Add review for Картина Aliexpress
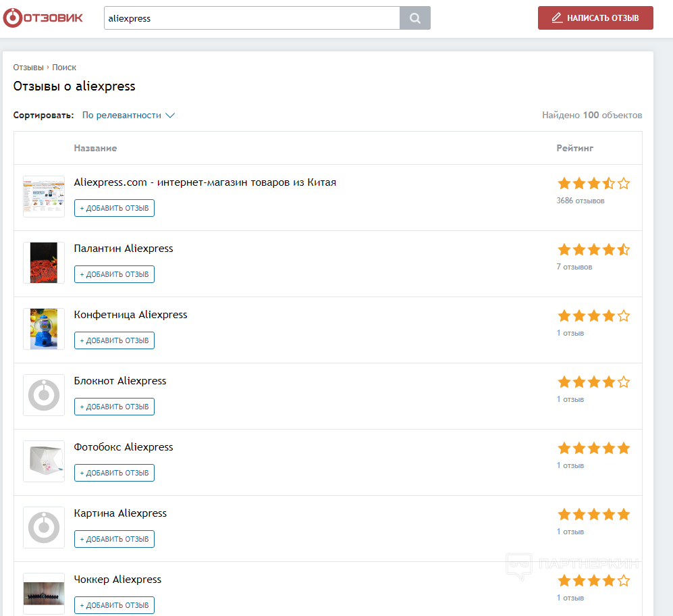 pyautogui.click(x=114, y=539)
